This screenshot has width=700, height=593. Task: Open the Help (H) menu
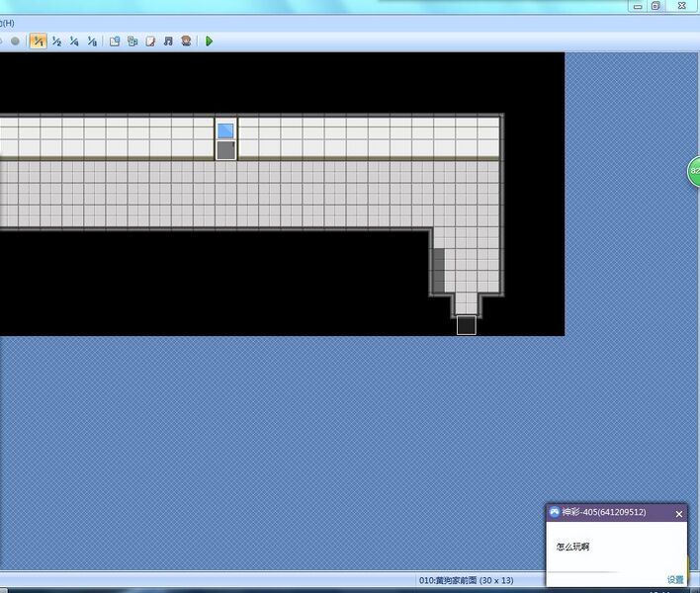coord(7,23)
